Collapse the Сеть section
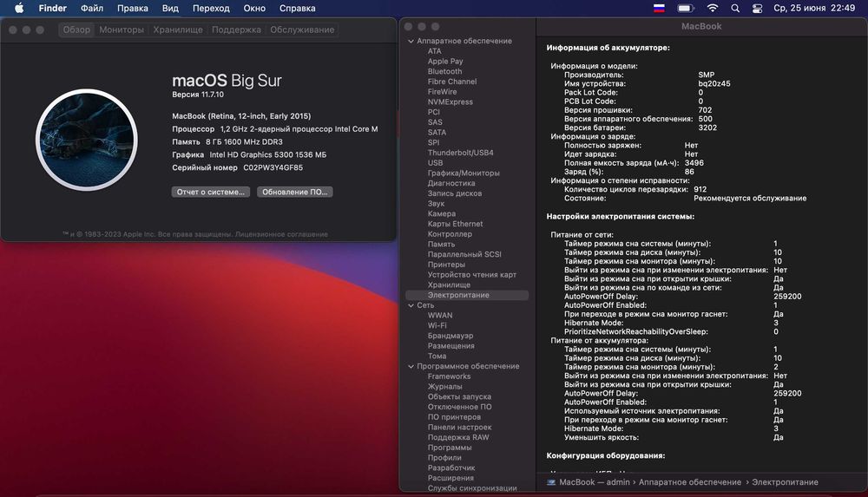Image resolution: width=868 pixels, height=497 pixels. 411,305
